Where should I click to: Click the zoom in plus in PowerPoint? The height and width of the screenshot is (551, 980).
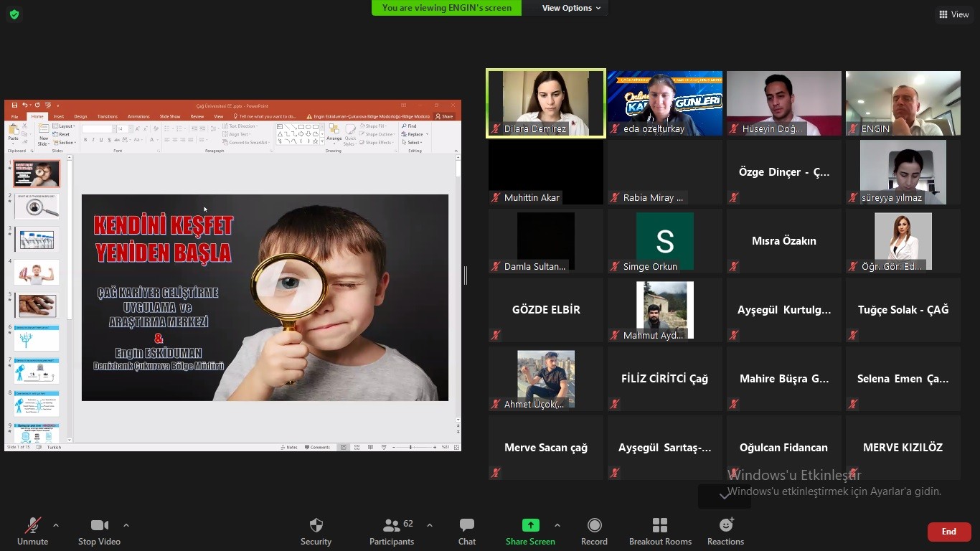tap(435, 447)
